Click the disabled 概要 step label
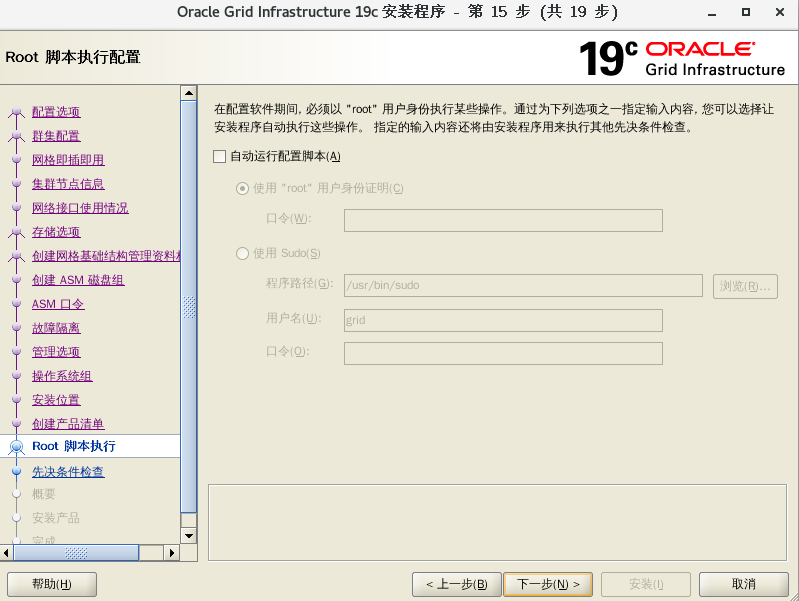Image resolution: width=799 pixels, height=601 pixels. pyautogui.click(x=44, y=494)
